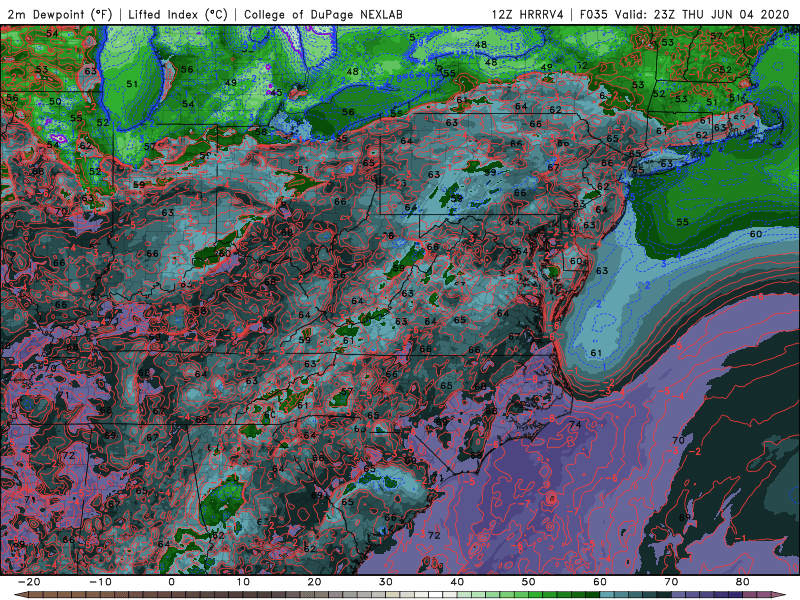Click the 0 label on the color scale
800x600 pixels.
(171, 582)
